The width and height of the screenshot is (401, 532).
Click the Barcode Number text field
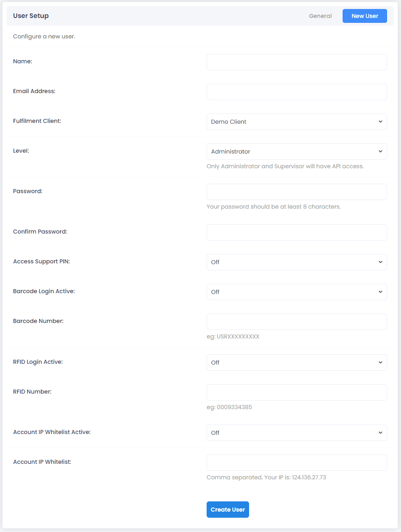coord(297,322)
